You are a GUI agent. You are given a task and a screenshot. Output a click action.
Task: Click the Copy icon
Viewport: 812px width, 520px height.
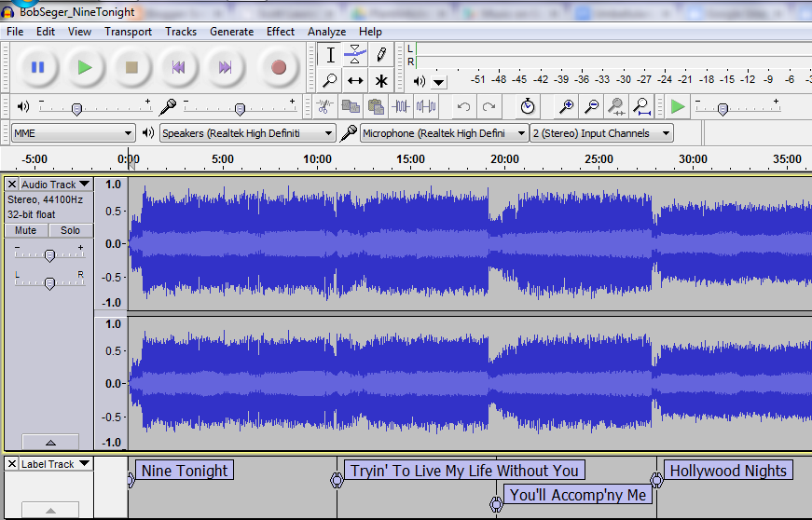(x=351, y=107)
